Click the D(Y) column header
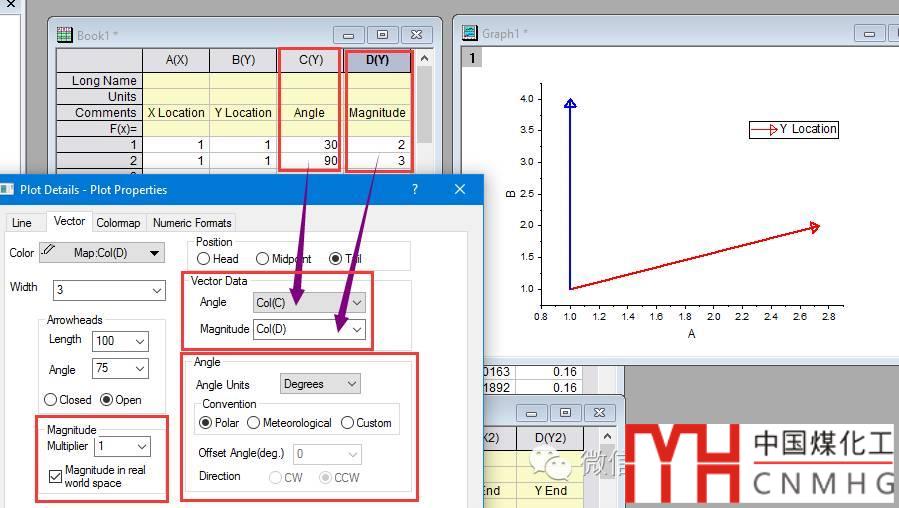 click(x=377, y=60)
